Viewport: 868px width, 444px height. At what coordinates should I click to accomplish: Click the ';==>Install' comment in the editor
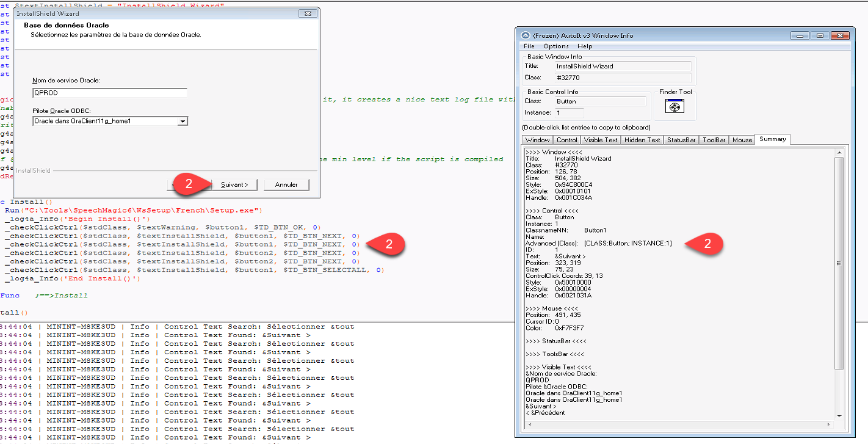tap(61, 296)
